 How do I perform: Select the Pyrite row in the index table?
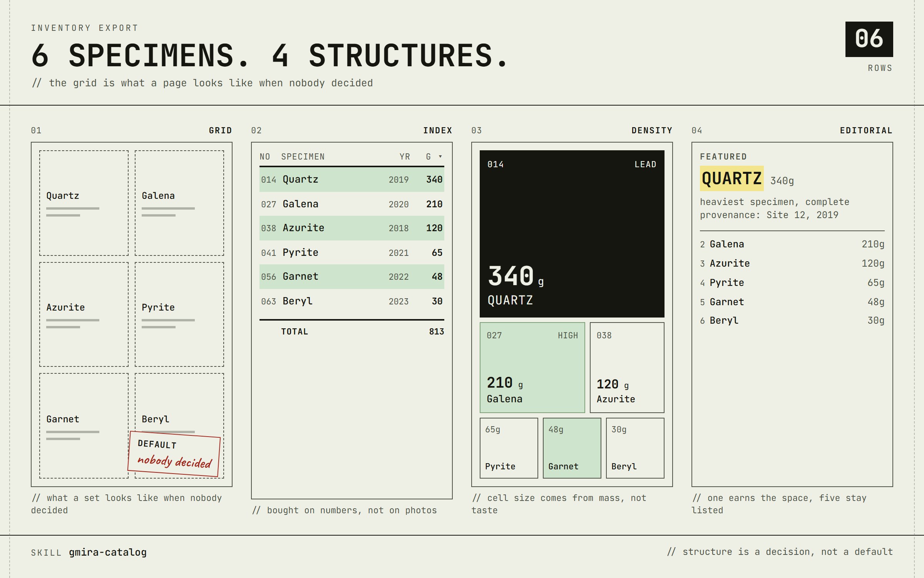(x=352, y=252)
